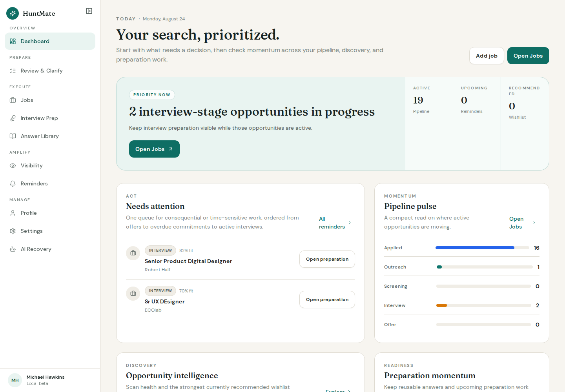Click the HuntMate logo icon

13,13
